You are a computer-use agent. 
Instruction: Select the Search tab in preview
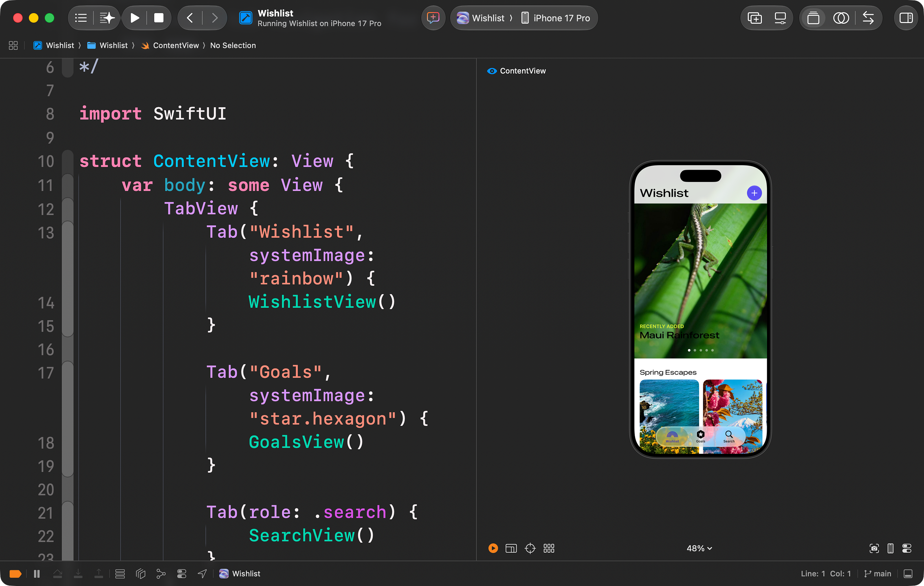tap(729, 436)
